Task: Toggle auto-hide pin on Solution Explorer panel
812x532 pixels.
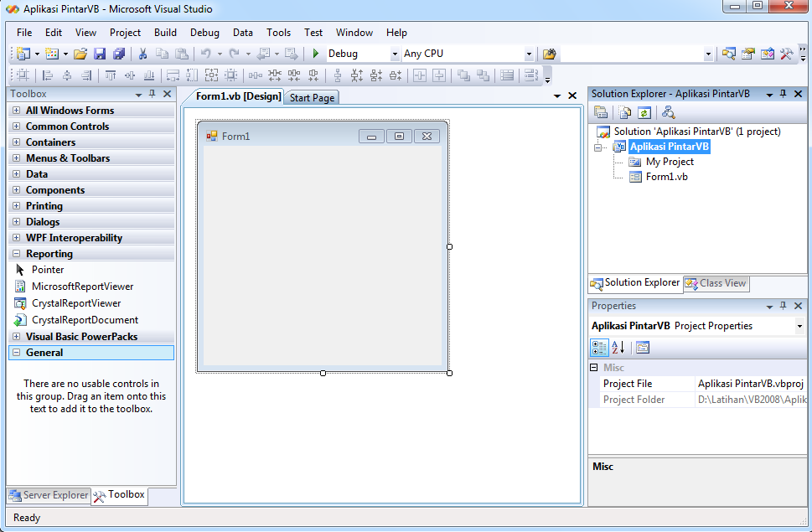Action: tap(783, 94)
